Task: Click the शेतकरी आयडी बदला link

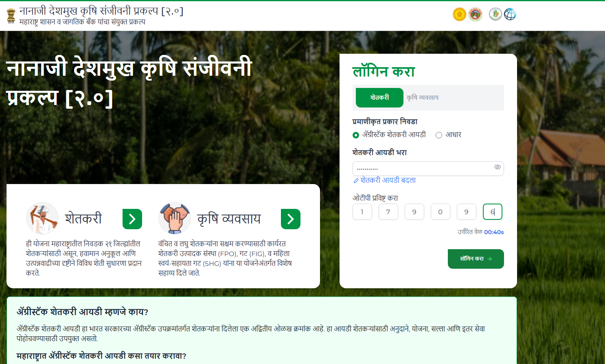Action: tap(388, 180)
